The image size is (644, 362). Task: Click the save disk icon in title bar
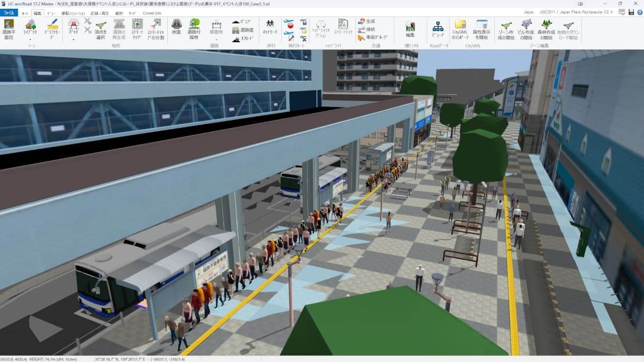[631, 12]
